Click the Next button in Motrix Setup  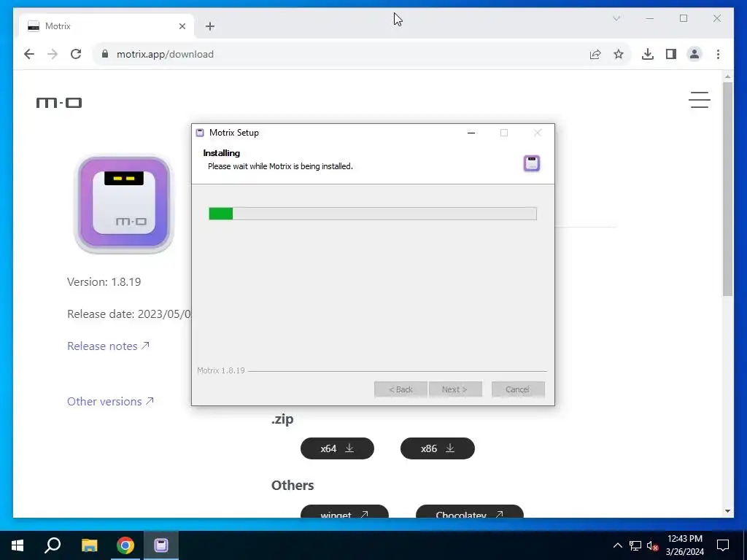455,389
